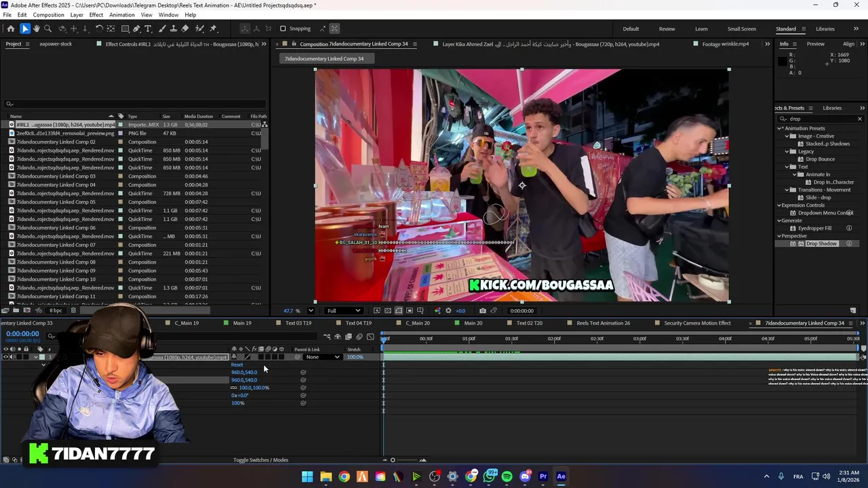Switch to Security Camera Motion Effect tab
Image resolution: width=868 pixels, height=488 pixels.
[697, 323]
